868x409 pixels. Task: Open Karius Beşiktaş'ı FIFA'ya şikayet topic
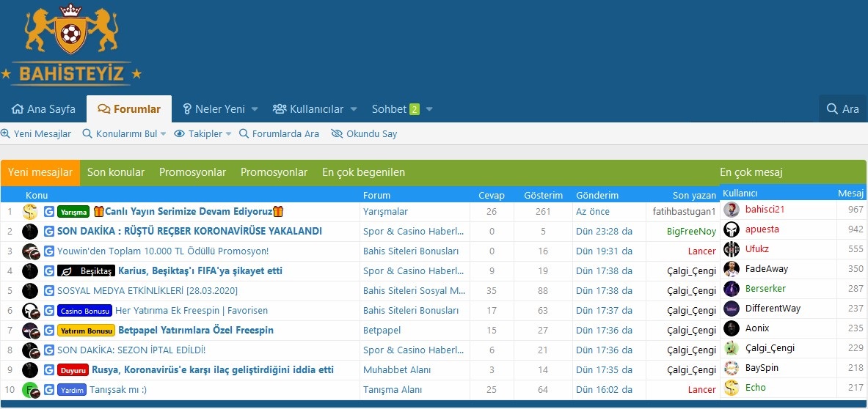click(x=200, y=270)
